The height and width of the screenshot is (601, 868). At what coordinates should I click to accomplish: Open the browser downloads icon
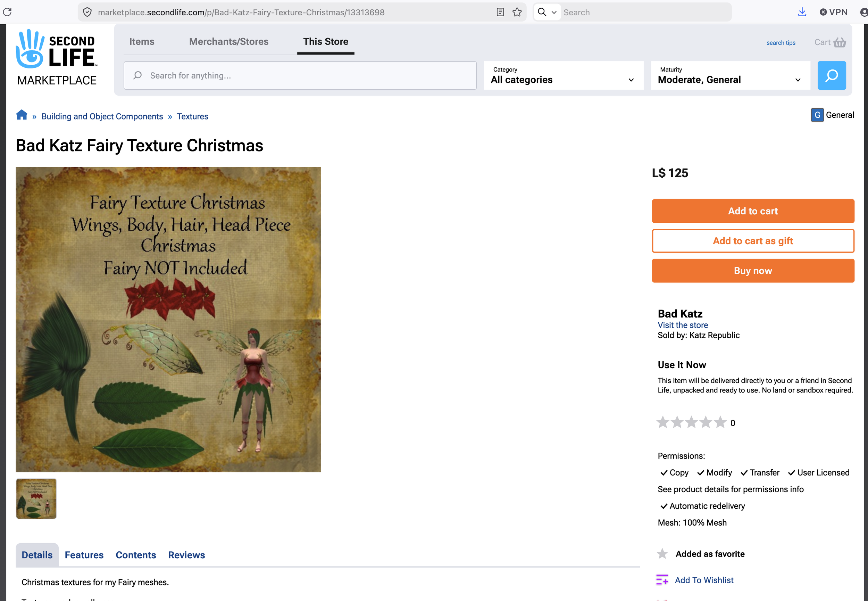[x=802, y=12]
